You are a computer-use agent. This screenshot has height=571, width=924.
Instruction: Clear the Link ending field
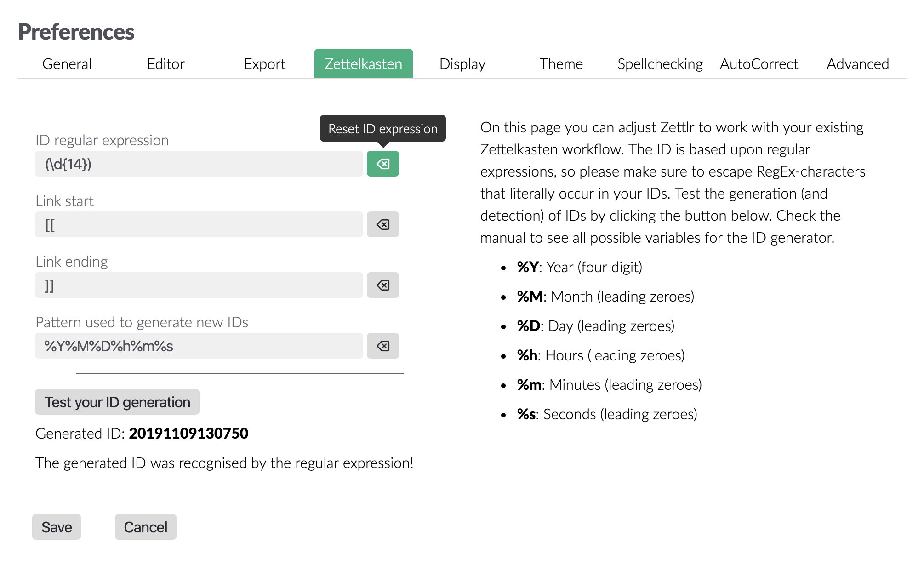pyautogui.click(x=383, y=285)
